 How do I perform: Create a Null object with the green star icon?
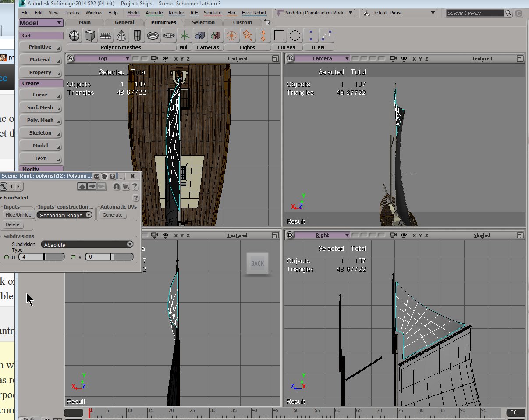pos(185,36)
